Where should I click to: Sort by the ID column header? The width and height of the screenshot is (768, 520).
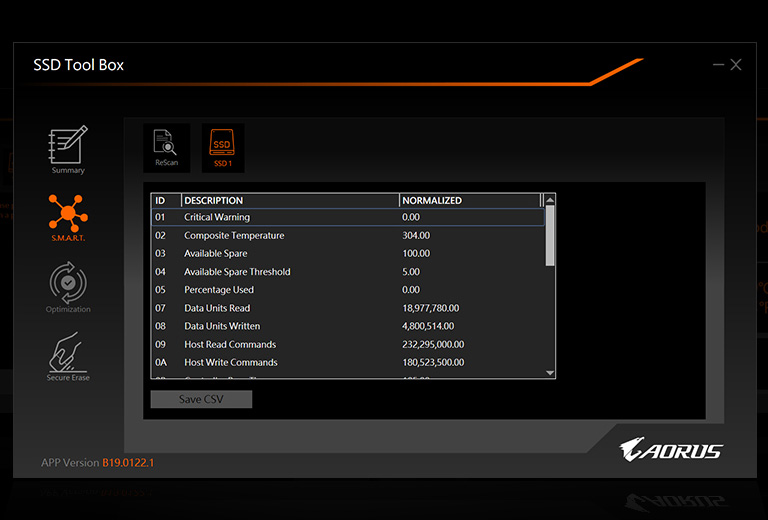165,200
